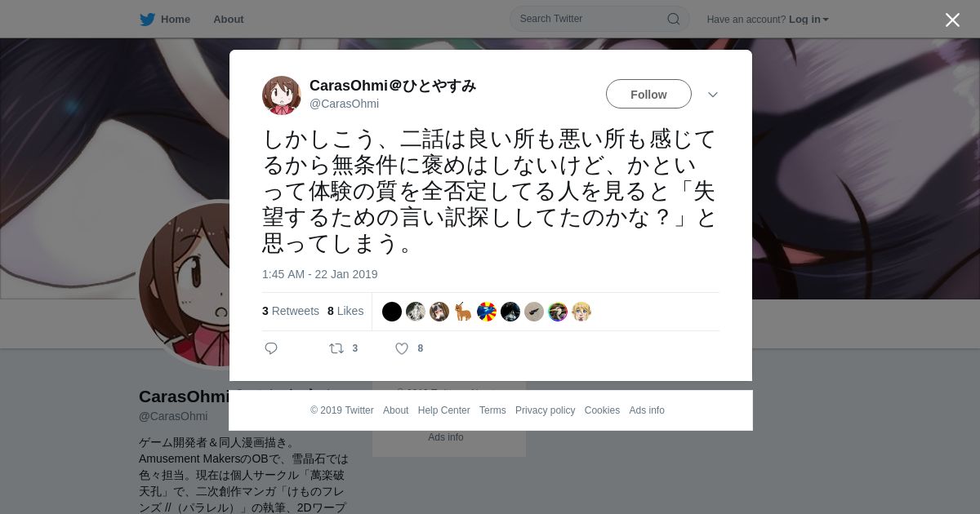Viewport: 980px width, 514px height.
Task: Open the Log in dropdown
Action: [808, 20]
